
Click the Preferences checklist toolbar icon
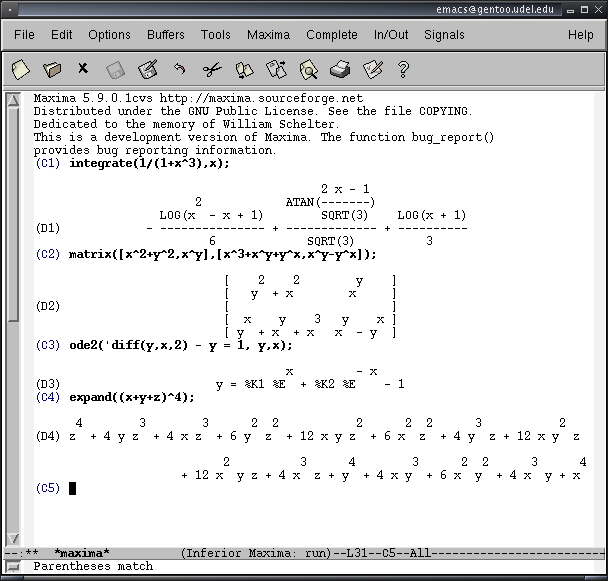click(x=373, y=69)
